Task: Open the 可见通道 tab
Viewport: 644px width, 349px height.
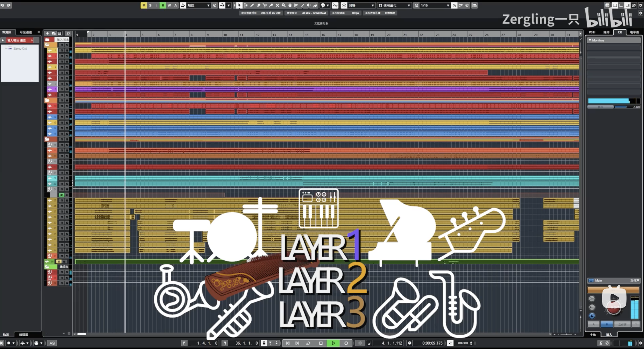Action: pos(26,32)
